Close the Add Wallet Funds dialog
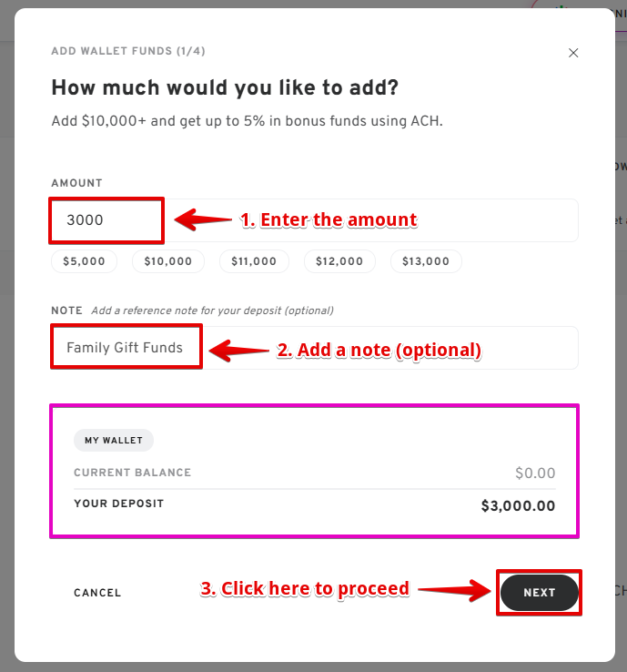 coord(573,53)
